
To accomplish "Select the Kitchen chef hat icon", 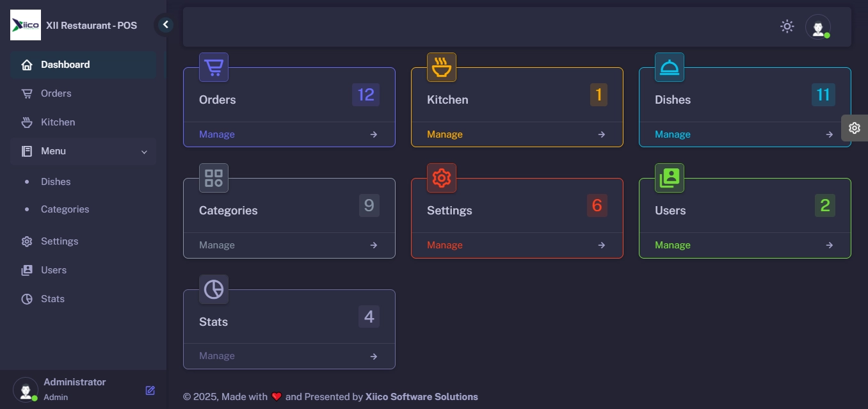I will [442, 67].
